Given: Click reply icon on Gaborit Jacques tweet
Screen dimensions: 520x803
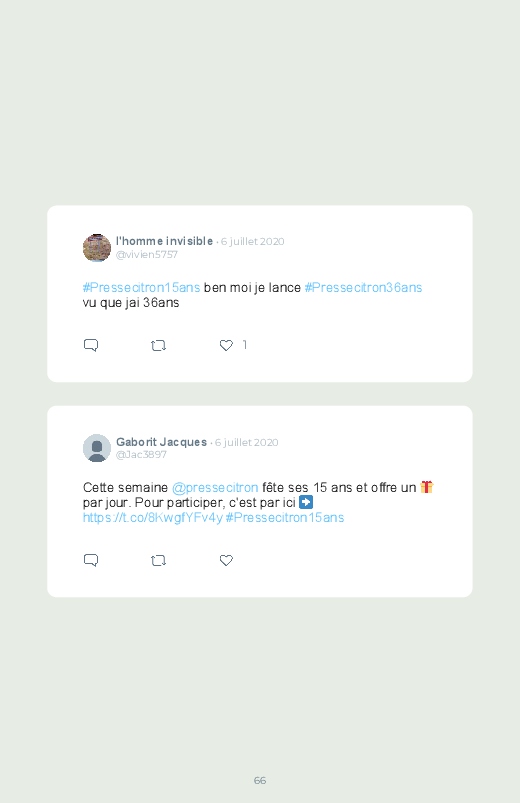Looking at the screenshot, I should [x=91, y=560].
